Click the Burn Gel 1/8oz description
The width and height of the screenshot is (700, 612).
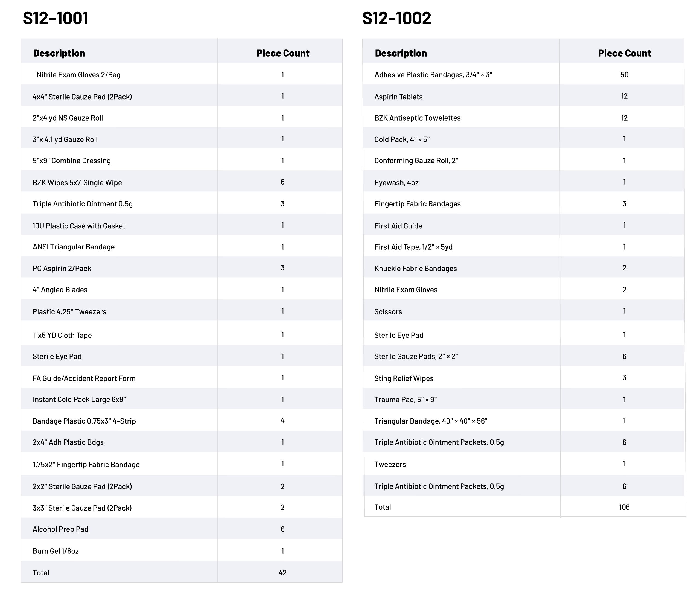pos(56,551)
